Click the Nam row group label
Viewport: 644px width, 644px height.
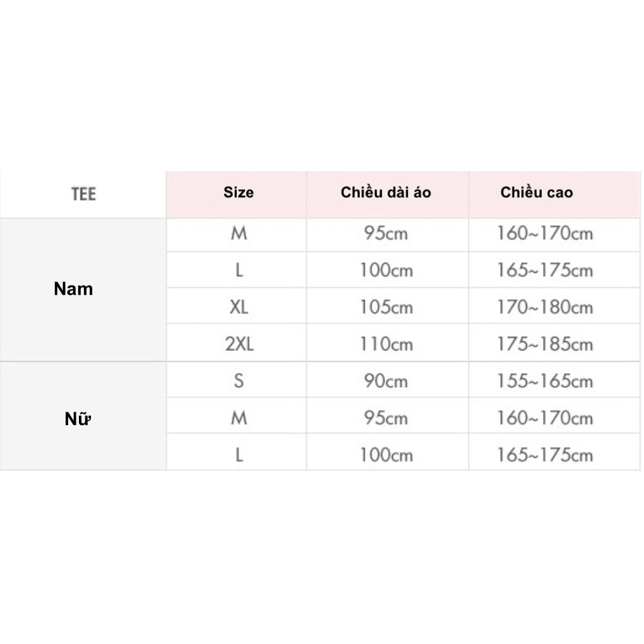(73, 289)
